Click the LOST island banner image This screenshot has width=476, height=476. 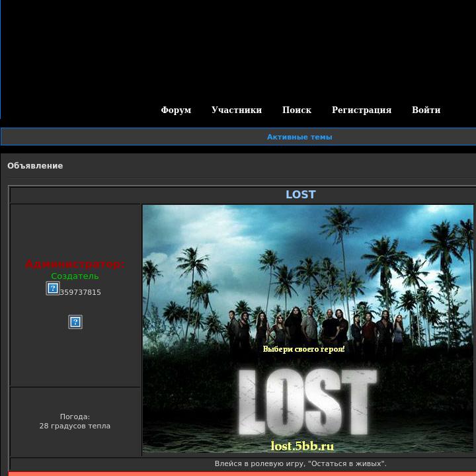[x=308, y=329]
